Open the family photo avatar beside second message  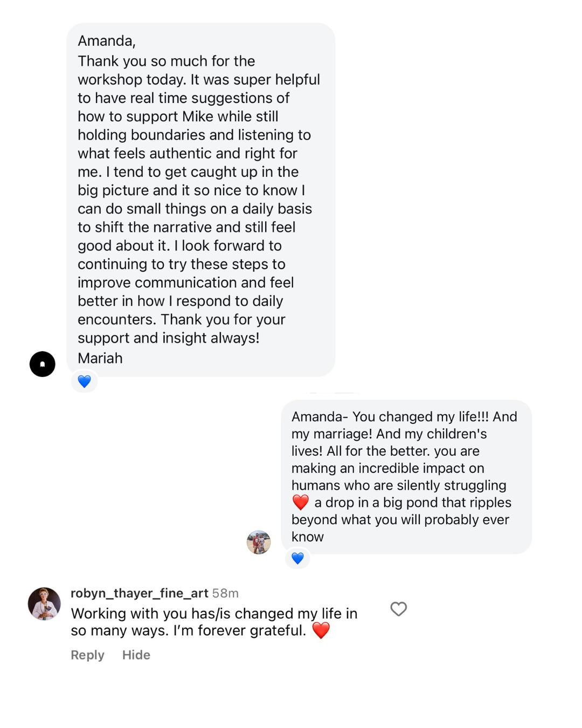[259, 542]
